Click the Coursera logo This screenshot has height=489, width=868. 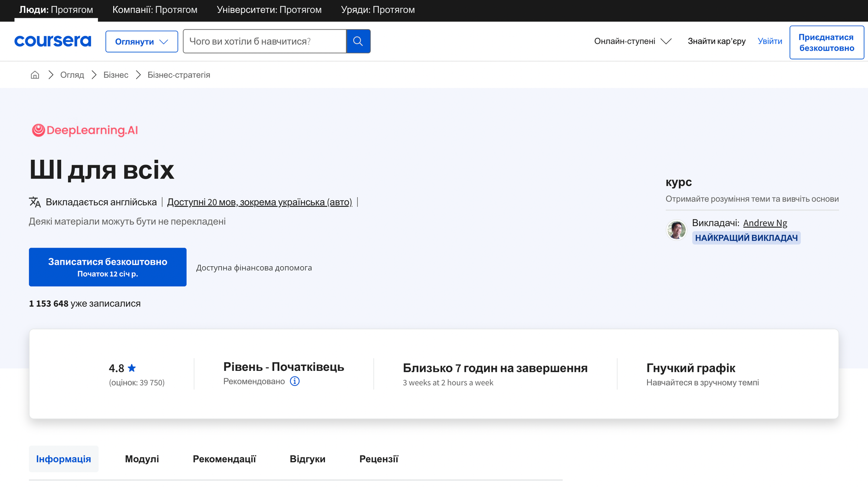coord(53,41)
